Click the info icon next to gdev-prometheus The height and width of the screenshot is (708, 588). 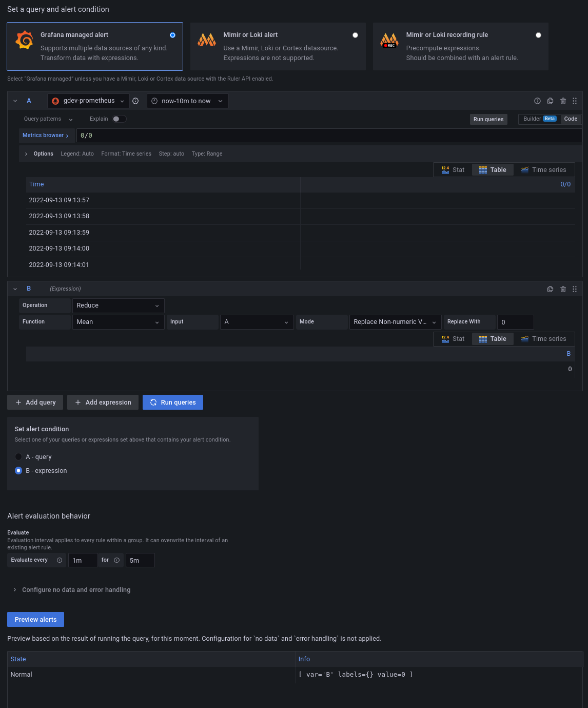click(x=135, y=101)
